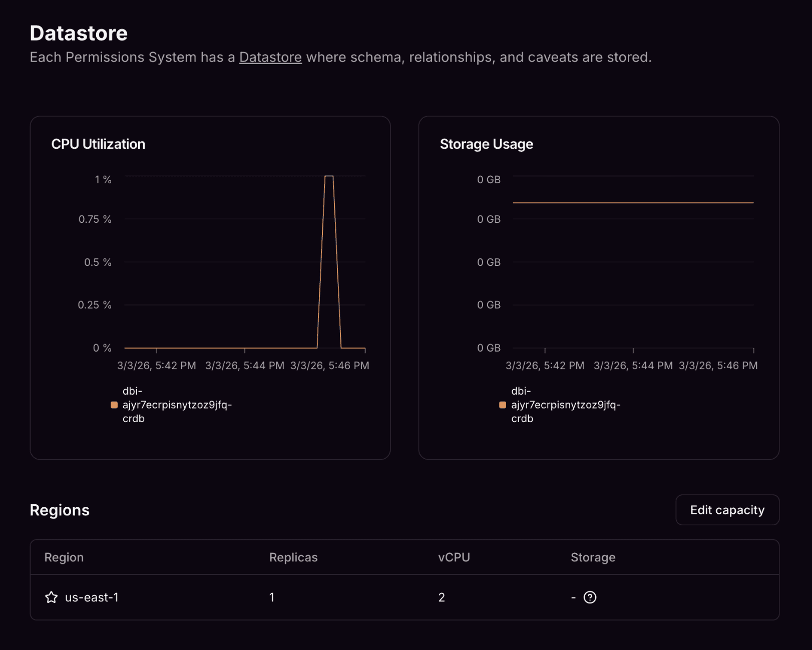Click the CPU Utilization chart title

click(98, 144)
